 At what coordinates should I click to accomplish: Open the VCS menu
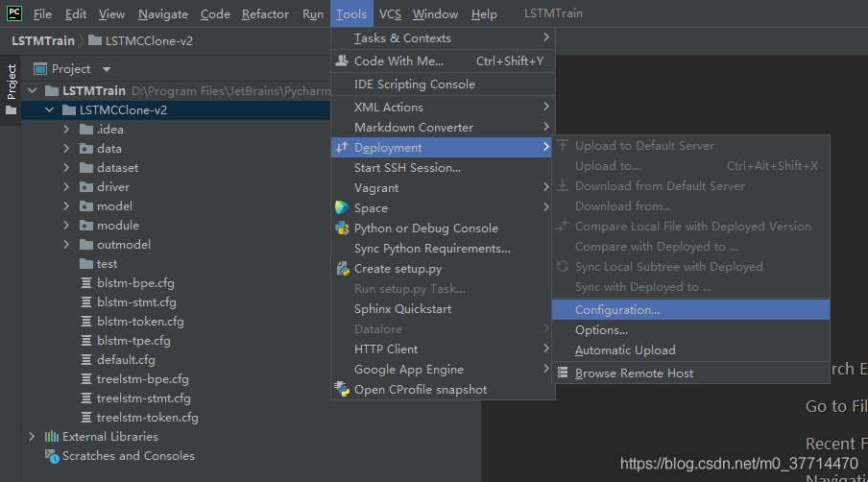390,14
